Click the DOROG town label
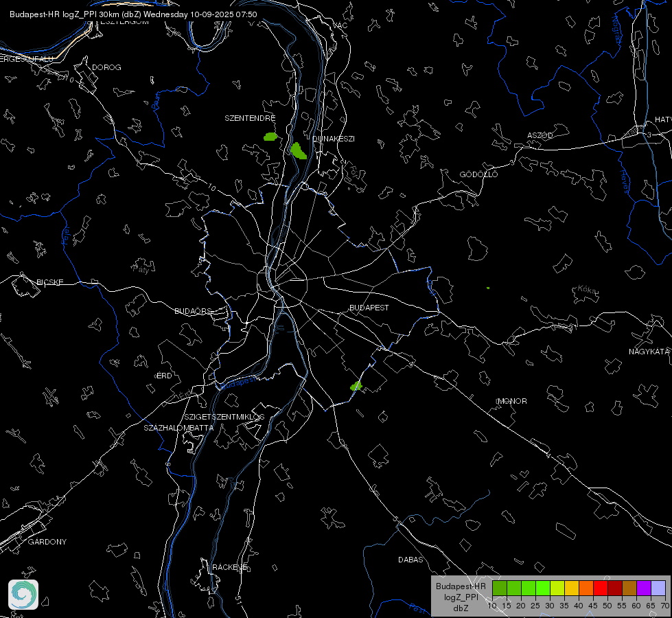 (x=106, y=67)
